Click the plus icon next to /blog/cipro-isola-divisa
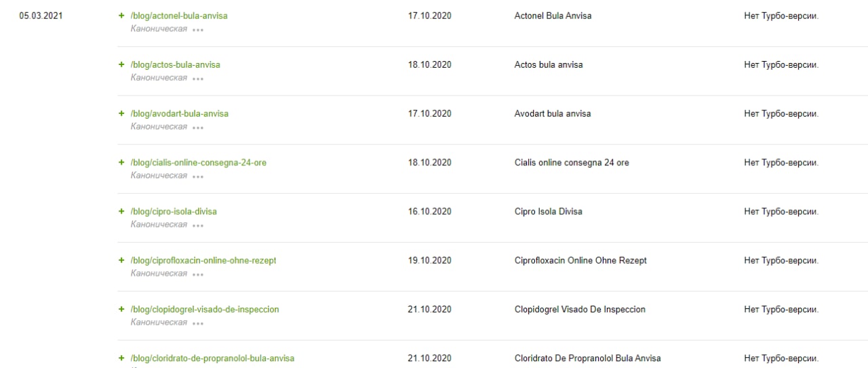Screen dimensions: 868x368 pos(121,211)
